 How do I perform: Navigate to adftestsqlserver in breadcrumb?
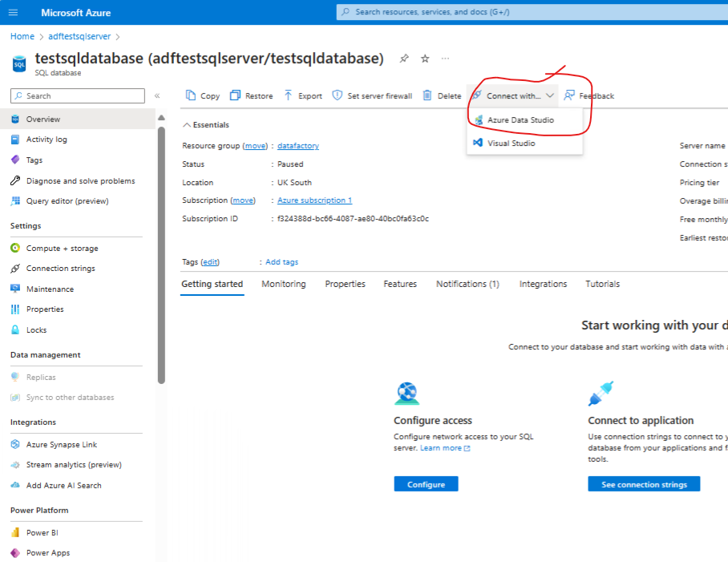[79, 36]
